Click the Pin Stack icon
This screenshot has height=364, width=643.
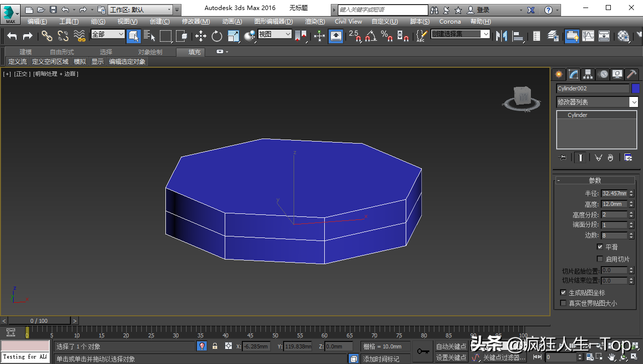(563, 157)
